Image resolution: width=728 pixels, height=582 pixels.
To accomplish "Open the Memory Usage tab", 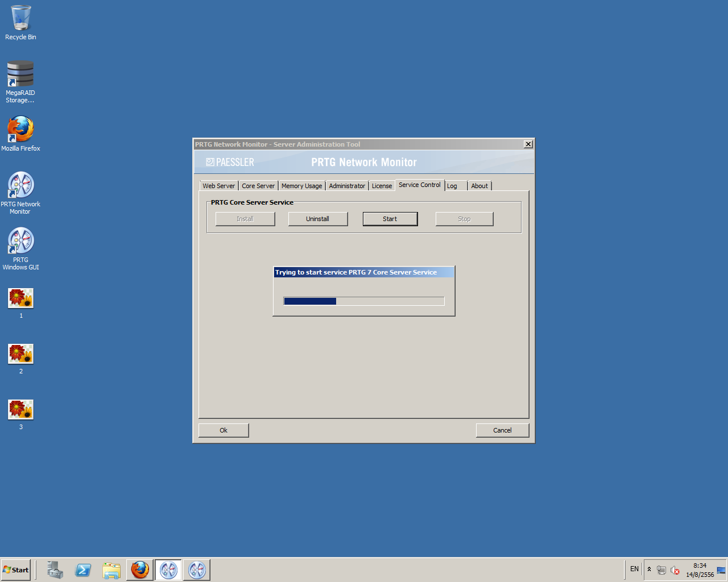I will tap(301, 186).
